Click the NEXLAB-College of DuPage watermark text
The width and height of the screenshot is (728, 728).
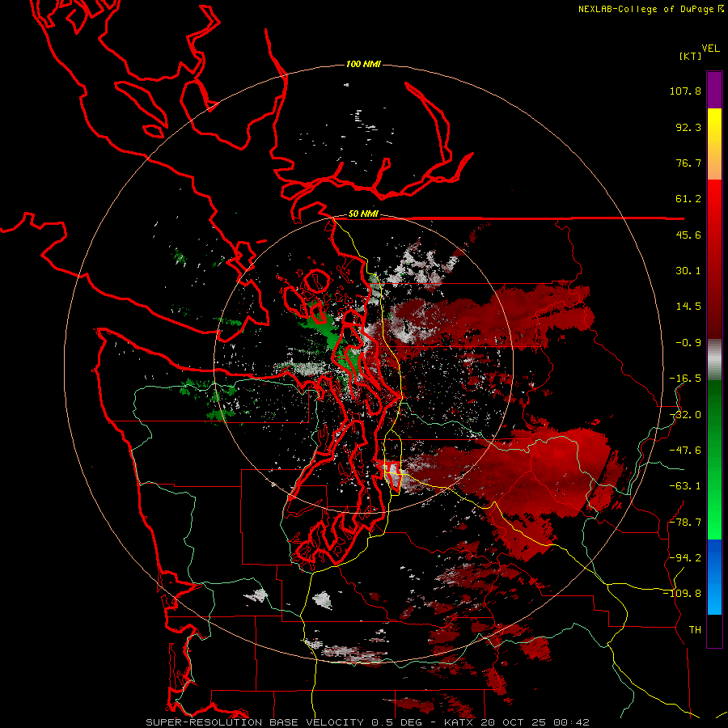point(650,9)
